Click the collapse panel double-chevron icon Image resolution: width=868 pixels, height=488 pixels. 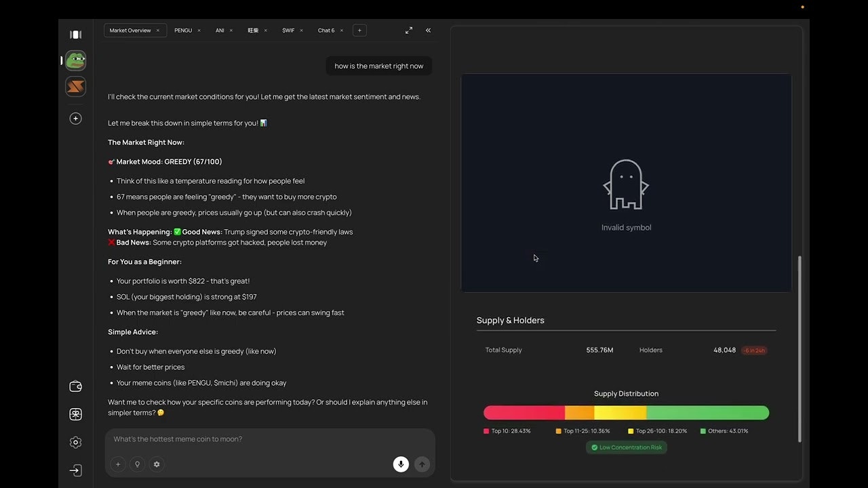(x=428, y=30)
